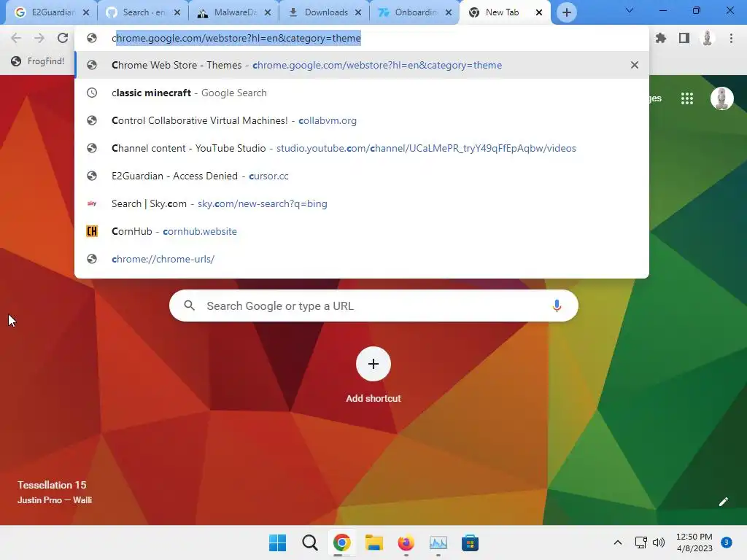
Task: Open the Windows Start menu
Action: click(278, 542)
